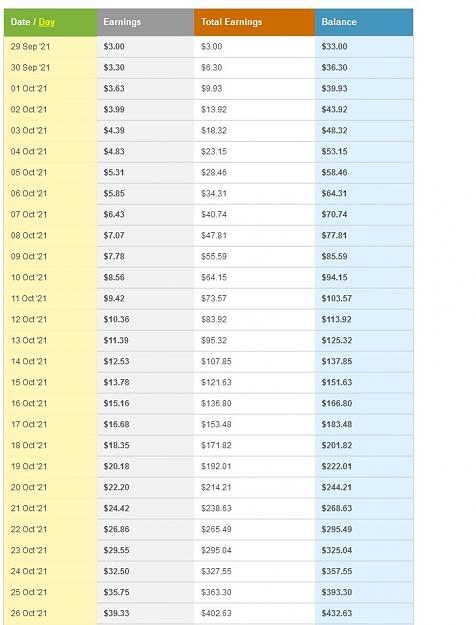Click the $9.93 total earnings cell
Screen dimensions: 476x625
[254, 89]
